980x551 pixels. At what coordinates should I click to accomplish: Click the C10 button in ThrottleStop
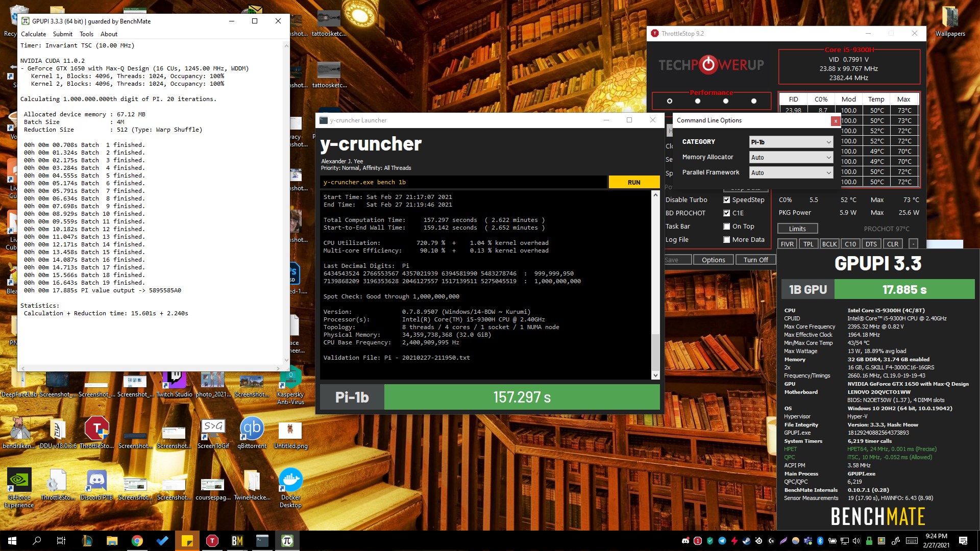[x=850, y=244]
